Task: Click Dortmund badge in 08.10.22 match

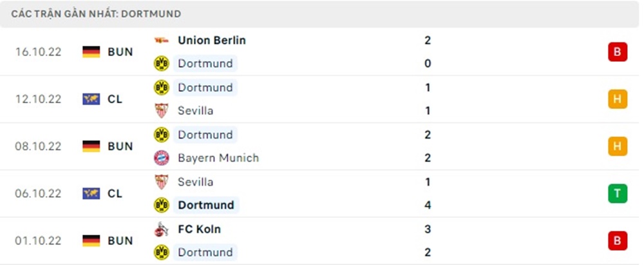Action: pyautogui.click(x=161, y=135)
